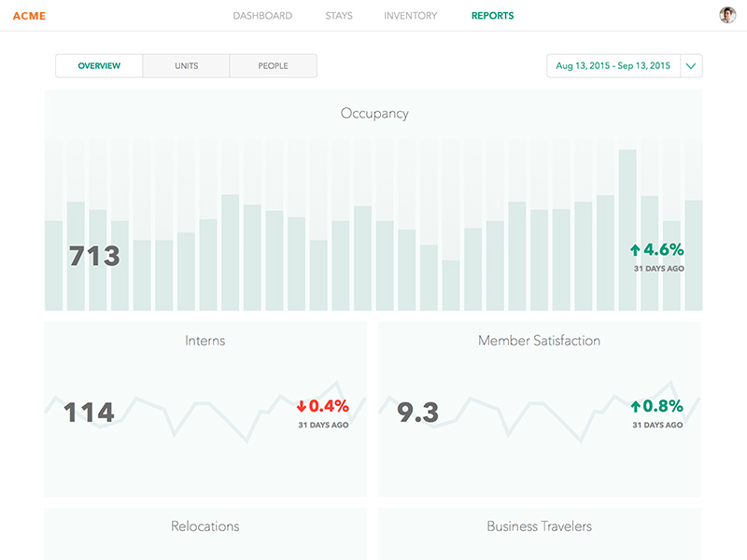Open the Interns card title
Screen dimensions: 747x560
[x=204, y=341]
